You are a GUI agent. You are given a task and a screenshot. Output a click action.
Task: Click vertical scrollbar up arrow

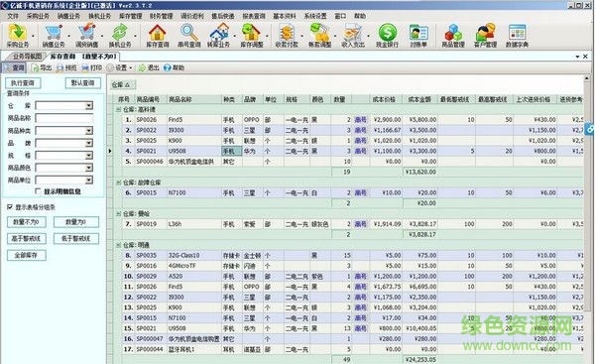coord(587,79)
